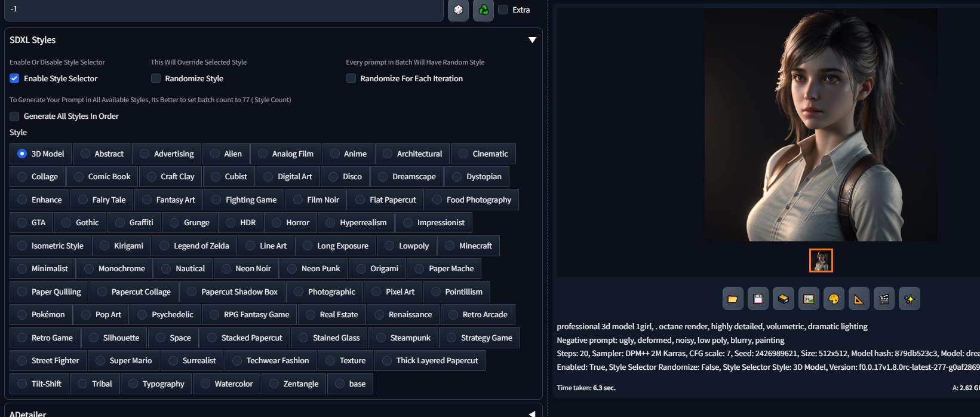The width and height of the screenshot is (980, 417).
Task: Select the Watercolor style
Action: click(x=226, y=384)
